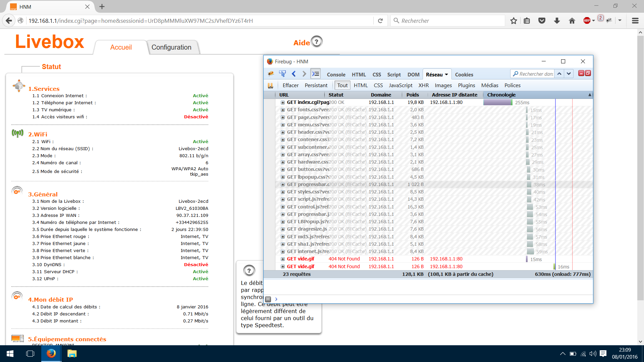Screen dimensions: 644x362
Task: Enable the XHR network filter
Action: (x=423, y=85)
